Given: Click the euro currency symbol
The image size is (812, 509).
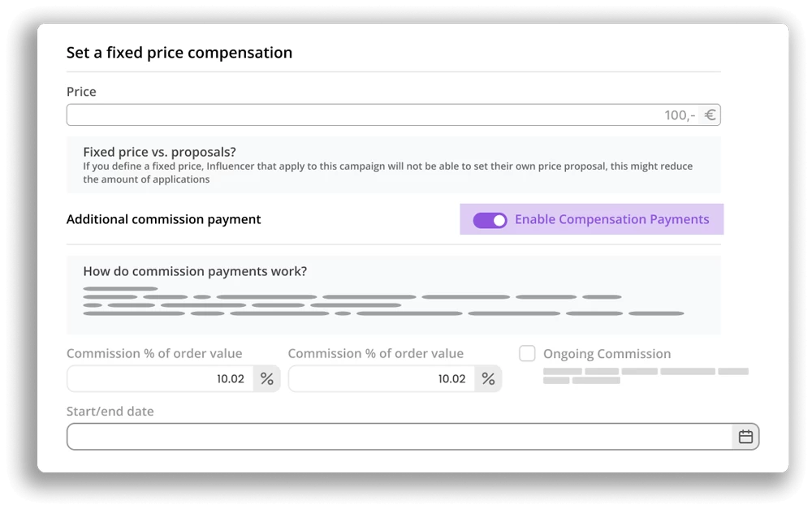Looking at the screenshot, I should click(x=710, y=115).
